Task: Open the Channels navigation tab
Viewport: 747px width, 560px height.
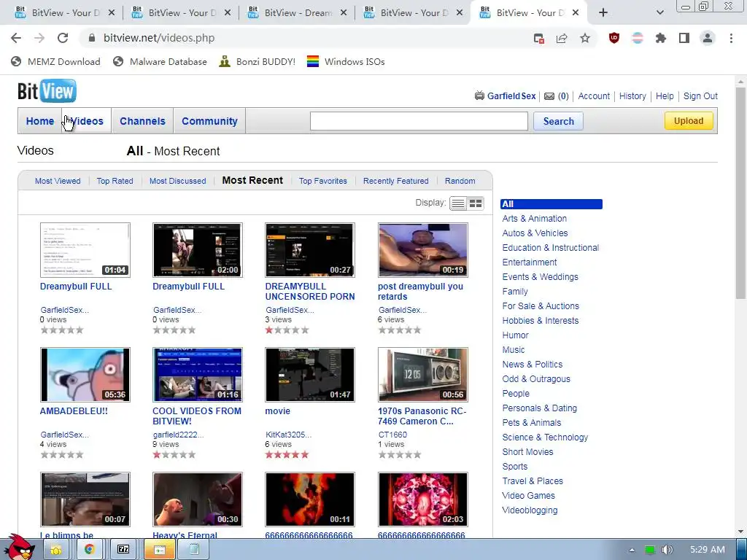Action: [x=142, y=121]
